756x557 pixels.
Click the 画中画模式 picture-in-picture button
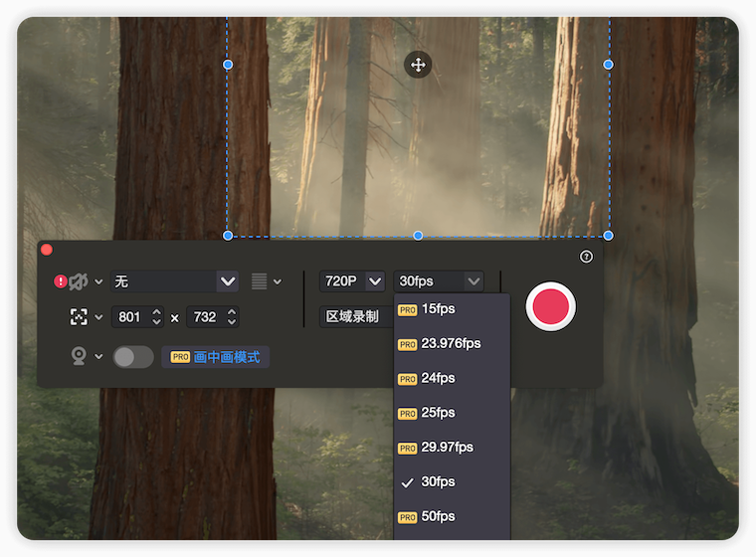click(226, 357)
